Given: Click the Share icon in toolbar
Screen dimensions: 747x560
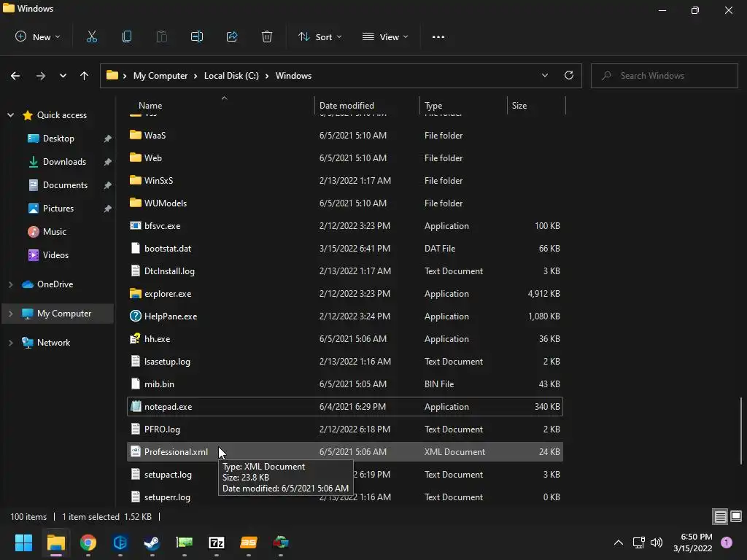Looking at the screenshot, I should (x=232, y=36).
